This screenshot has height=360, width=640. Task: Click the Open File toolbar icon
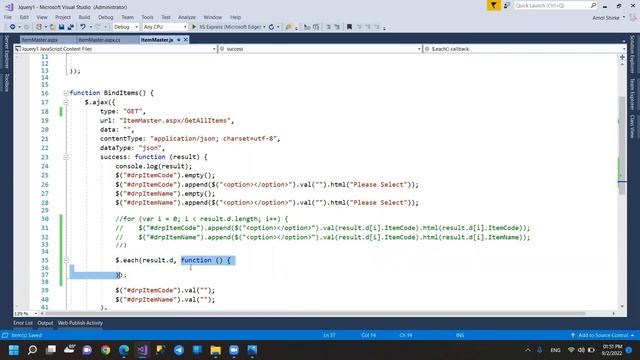coord(52,27)
